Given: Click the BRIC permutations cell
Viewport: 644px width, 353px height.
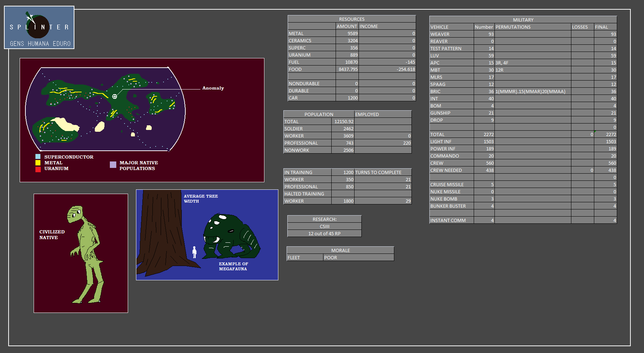Looking at the screenshot, I should [532, 91].
